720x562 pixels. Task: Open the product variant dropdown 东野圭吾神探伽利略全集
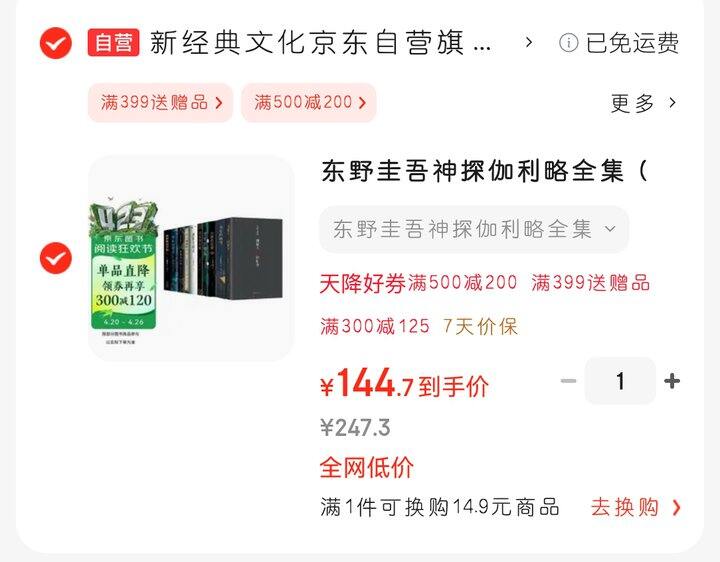(474, 229)
